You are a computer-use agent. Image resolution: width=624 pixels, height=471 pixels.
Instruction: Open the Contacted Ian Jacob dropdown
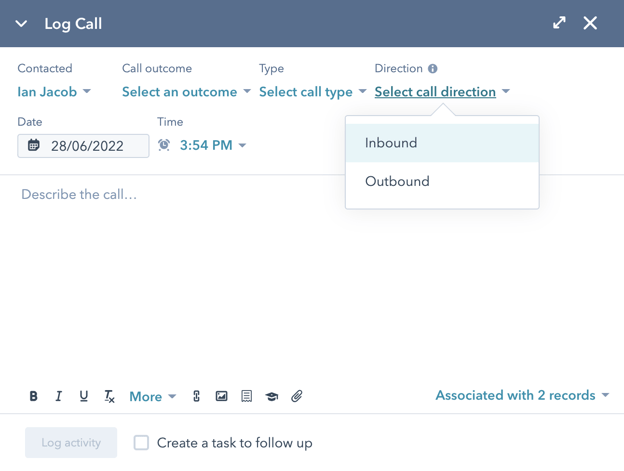tap(54, 92)
